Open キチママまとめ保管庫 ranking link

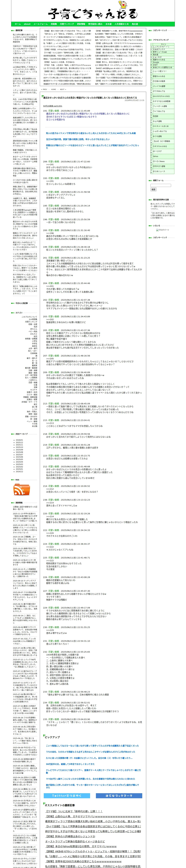pos(161,101)
